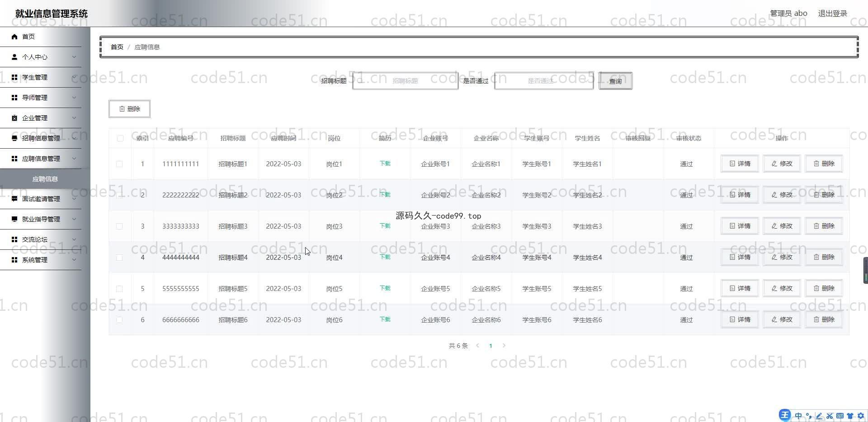Viewport: 868px width, 422px height.
Task: Delete row 6666666666 using 删除
Action: point(824,319)
